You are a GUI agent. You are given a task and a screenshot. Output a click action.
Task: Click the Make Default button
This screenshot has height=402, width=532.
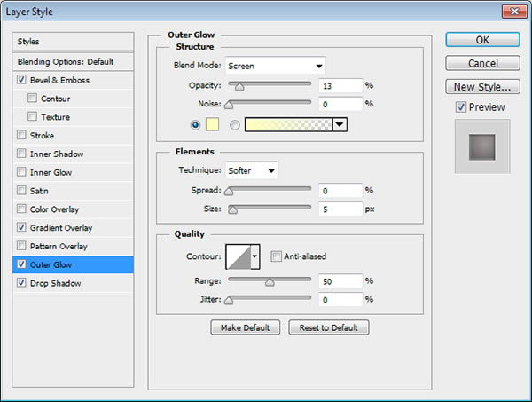[245, 327]
